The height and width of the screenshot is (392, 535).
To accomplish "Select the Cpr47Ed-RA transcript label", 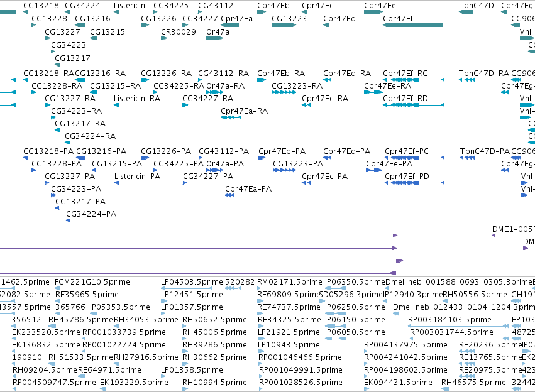I will point(347,73).
